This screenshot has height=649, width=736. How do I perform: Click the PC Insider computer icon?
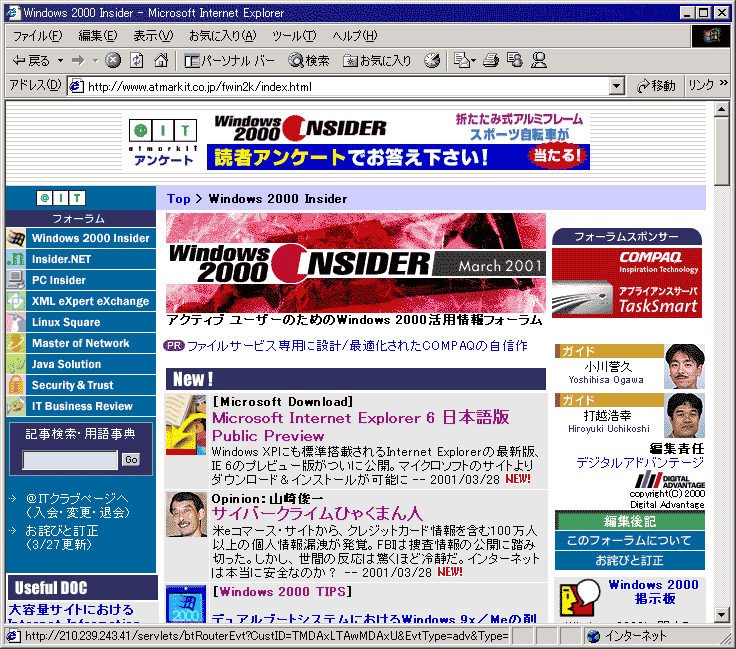pos(16,280)
